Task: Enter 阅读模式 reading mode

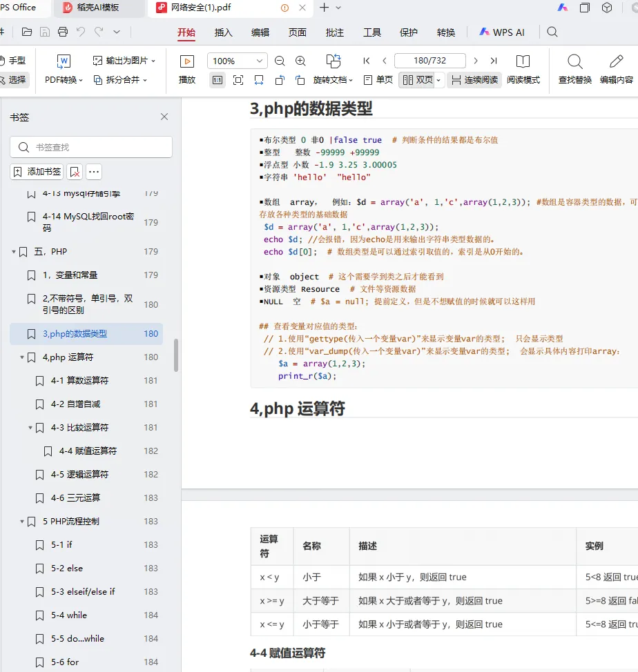Action: coord(523,70)
